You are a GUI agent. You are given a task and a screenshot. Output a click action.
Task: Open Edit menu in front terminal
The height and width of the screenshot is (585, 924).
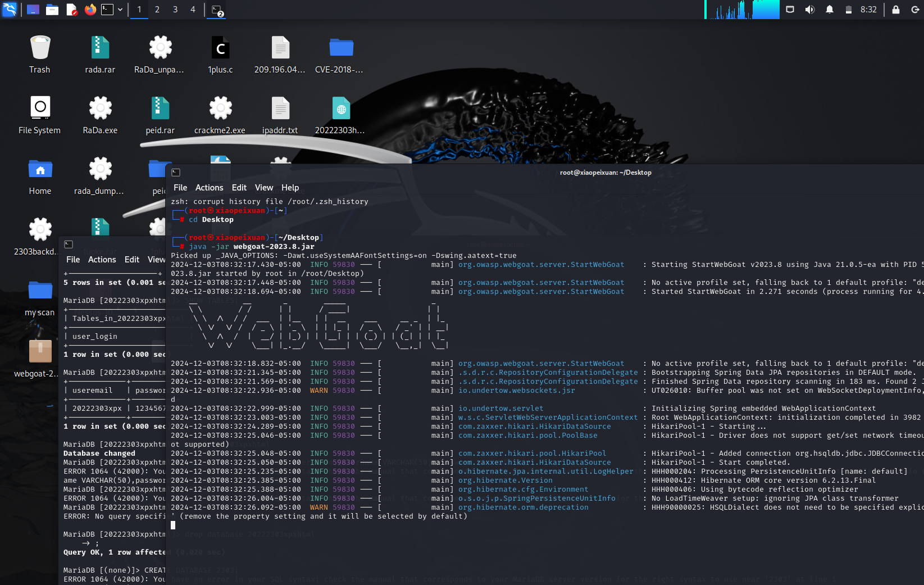pos(239,188)
